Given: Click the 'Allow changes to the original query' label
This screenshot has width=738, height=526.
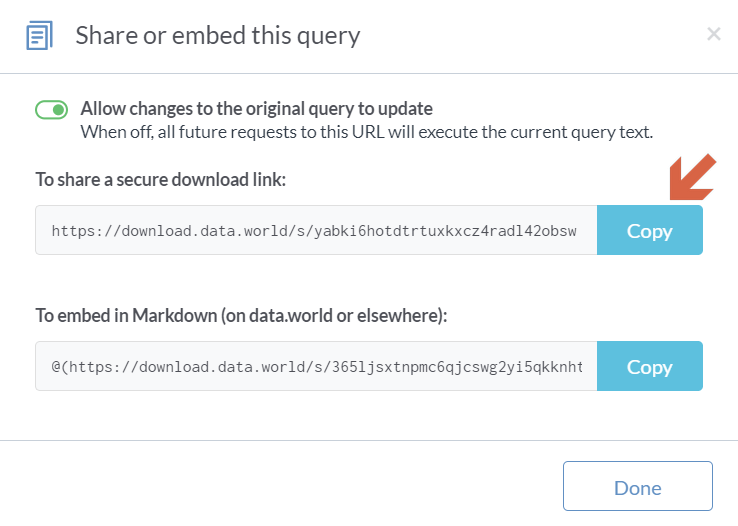Looking at the screenshot, I should pyautogui.click(x=257, y=109).
